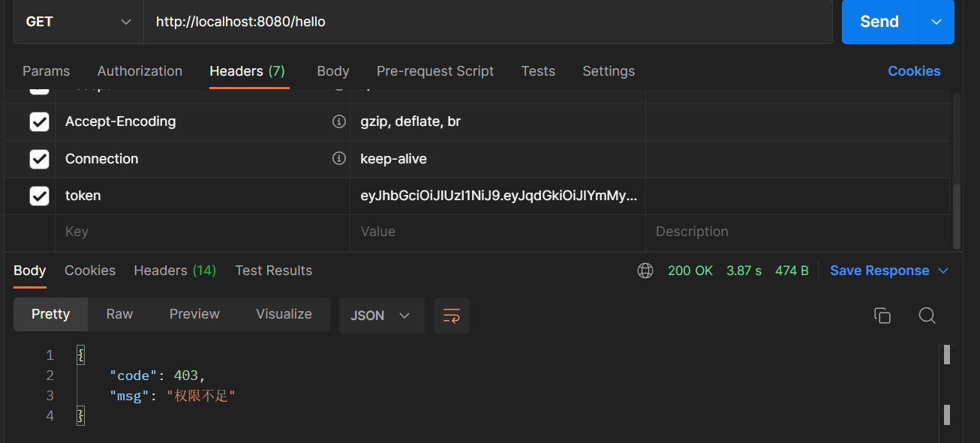
Task: Toggle the token header checkbox
Action: tap(39, 196)
